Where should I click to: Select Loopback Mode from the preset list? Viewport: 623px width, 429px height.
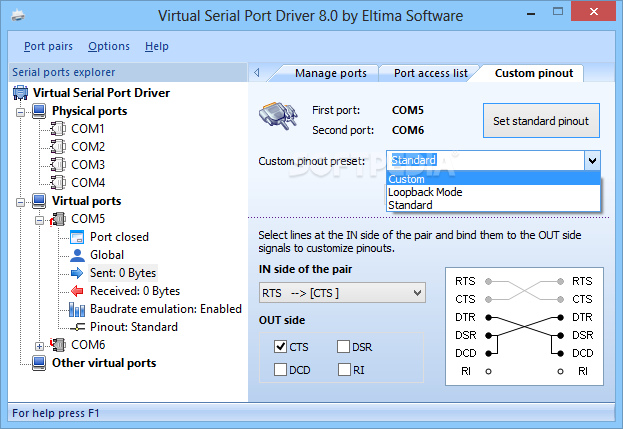[x=493, y=192]
